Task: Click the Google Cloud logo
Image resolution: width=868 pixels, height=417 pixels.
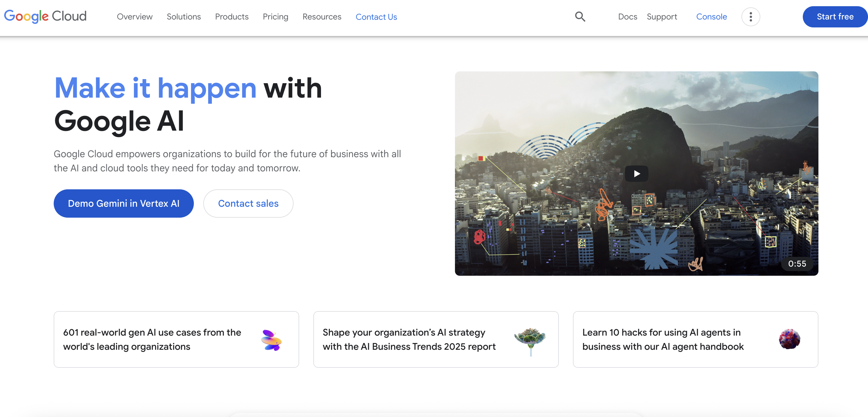Action: tap(45, 16)
